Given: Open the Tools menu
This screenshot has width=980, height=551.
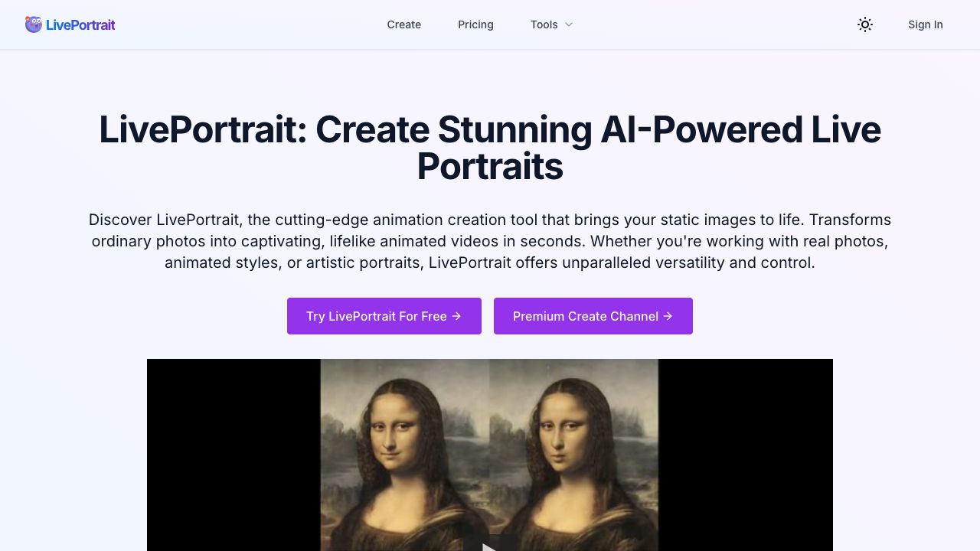Looking at the screenshot, I should pyautogui.click(x=552, y=24).
